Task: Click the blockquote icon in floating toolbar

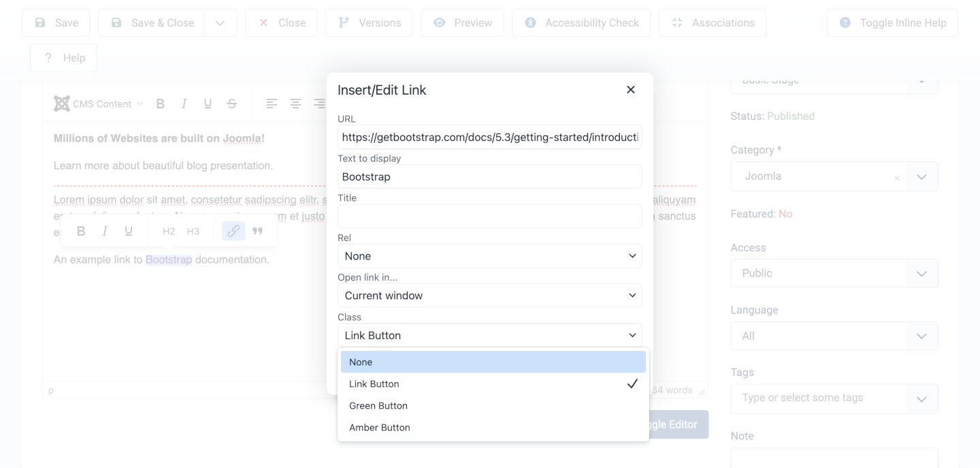Action: coord(257,231)
